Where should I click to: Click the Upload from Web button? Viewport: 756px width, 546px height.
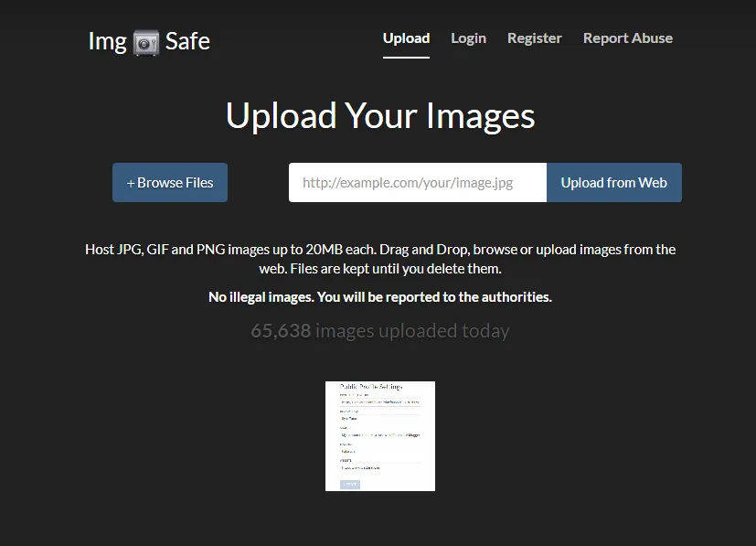614,182
